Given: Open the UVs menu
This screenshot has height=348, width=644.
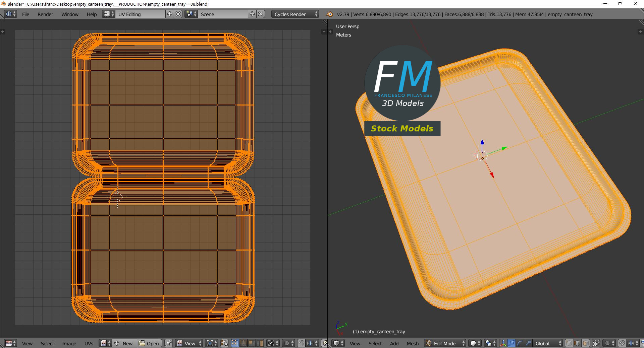Looking at the screenshot, I should 89,343.
